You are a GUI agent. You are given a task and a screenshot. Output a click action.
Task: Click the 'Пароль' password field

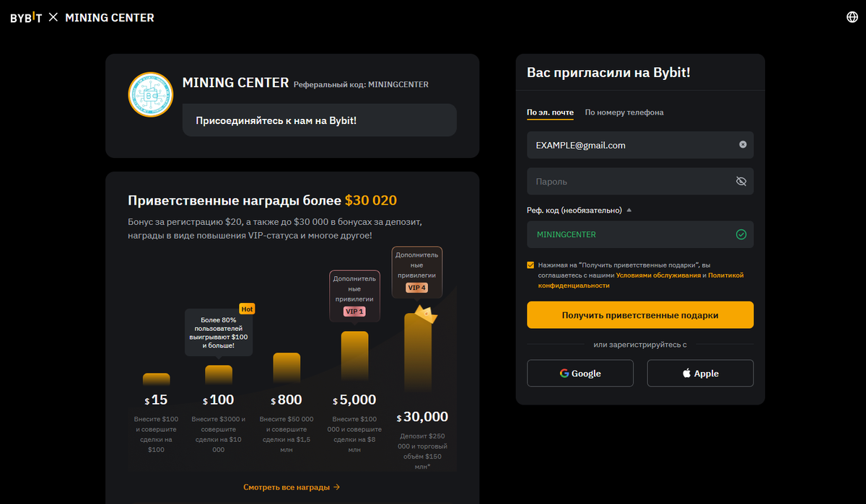tap(640, 182)
